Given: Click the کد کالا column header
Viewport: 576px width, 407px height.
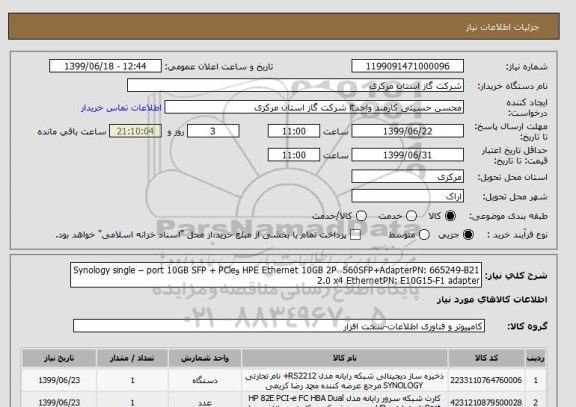Looking at the screenshot, I should point(486,358).
